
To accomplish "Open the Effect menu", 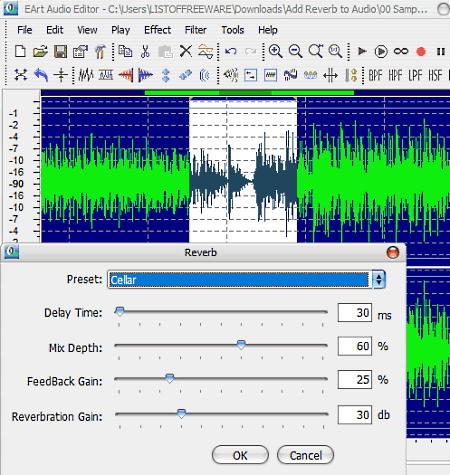I will click(x=157, y=30).
